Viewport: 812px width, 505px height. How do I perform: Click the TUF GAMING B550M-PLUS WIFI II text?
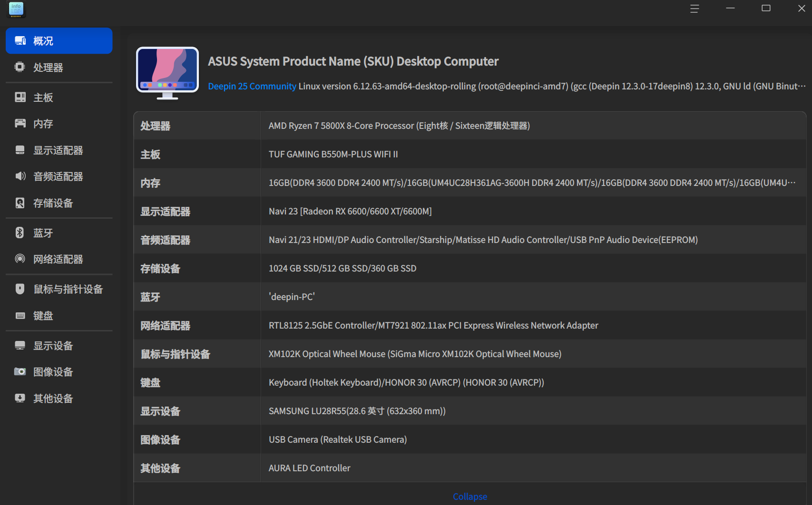[333, 154]
